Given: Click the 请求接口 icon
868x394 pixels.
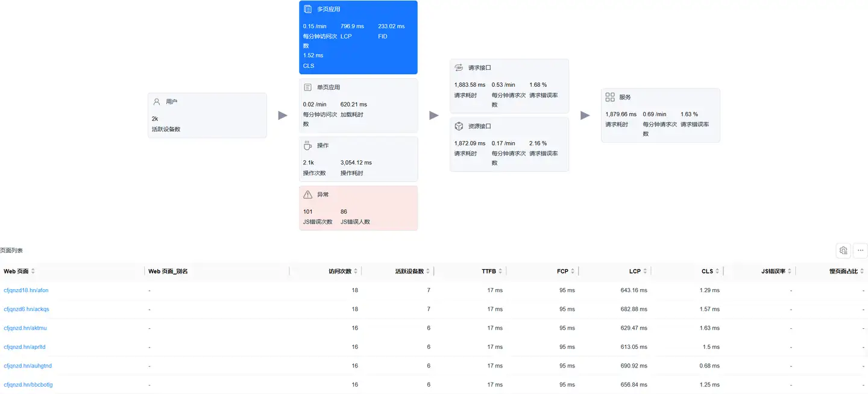Looking at the screenshot, I should (x=459, y=68).
